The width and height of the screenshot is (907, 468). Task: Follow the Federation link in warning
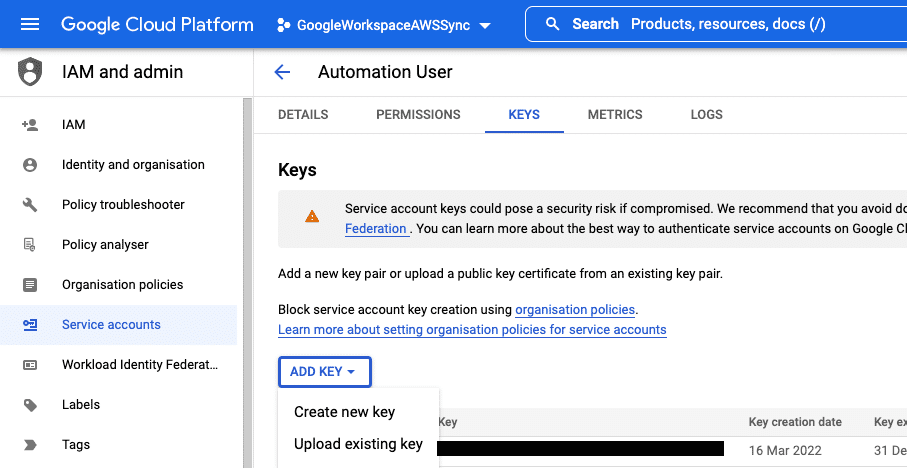click(x=375, y=229)
